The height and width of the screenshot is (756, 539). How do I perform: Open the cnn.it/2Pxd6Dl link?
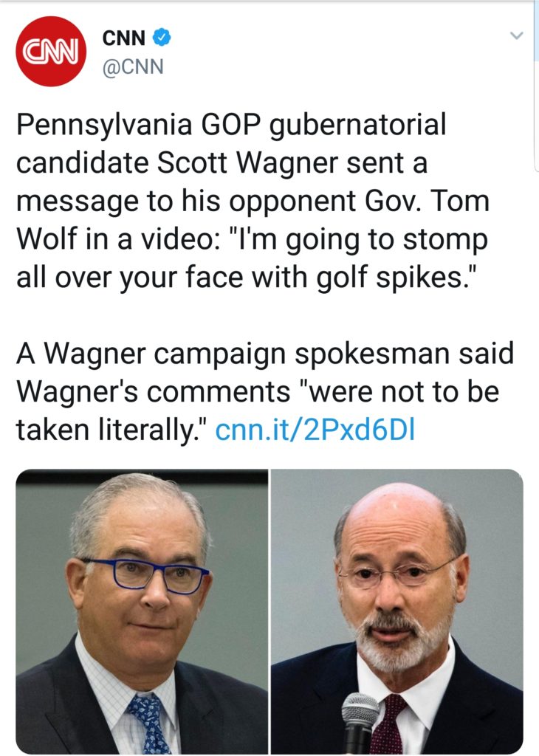tap(315, 428)
